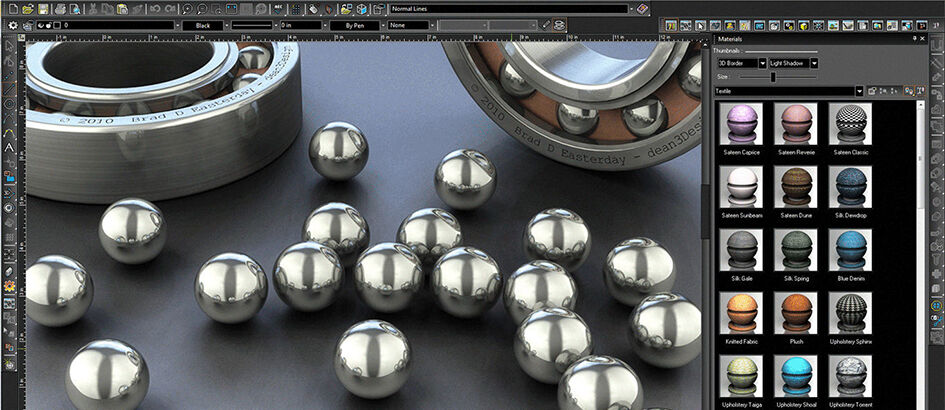945x410 pixels.
Task: Click the 3D cube icon in top toolbar
Action: [x=361, y=9]
